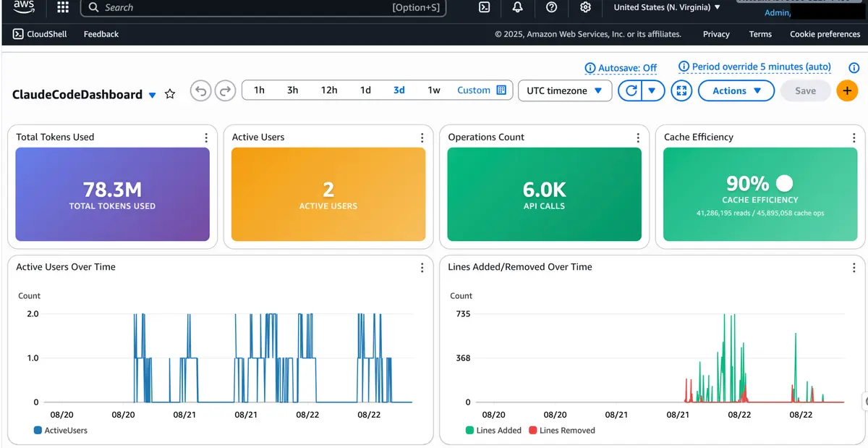Expand the UTC timezone dropdown
The image size is (868, 448).
(564, 90)
